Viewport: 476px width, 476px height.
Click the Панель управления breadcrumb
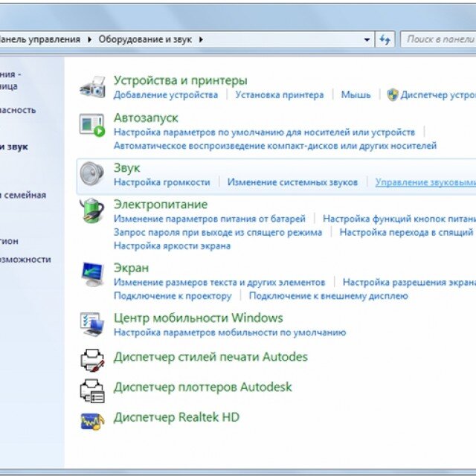[39, 39]
